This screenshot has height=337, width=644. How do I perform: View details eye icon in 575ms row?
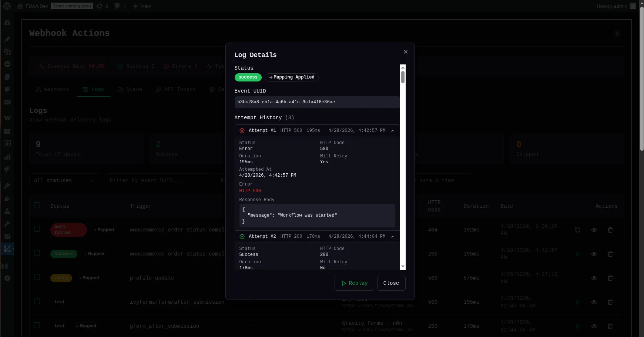click(x=594, y=278)
